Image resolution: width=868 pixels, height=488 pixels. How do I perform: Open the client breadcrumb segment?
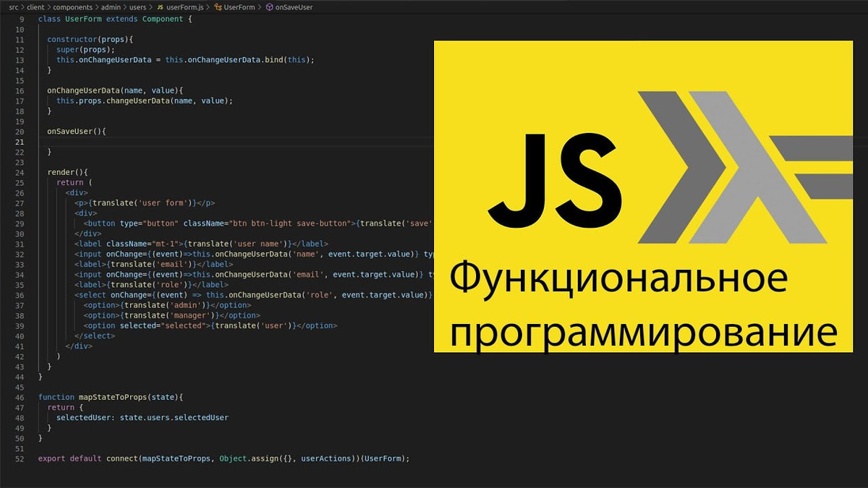(37, 7)
